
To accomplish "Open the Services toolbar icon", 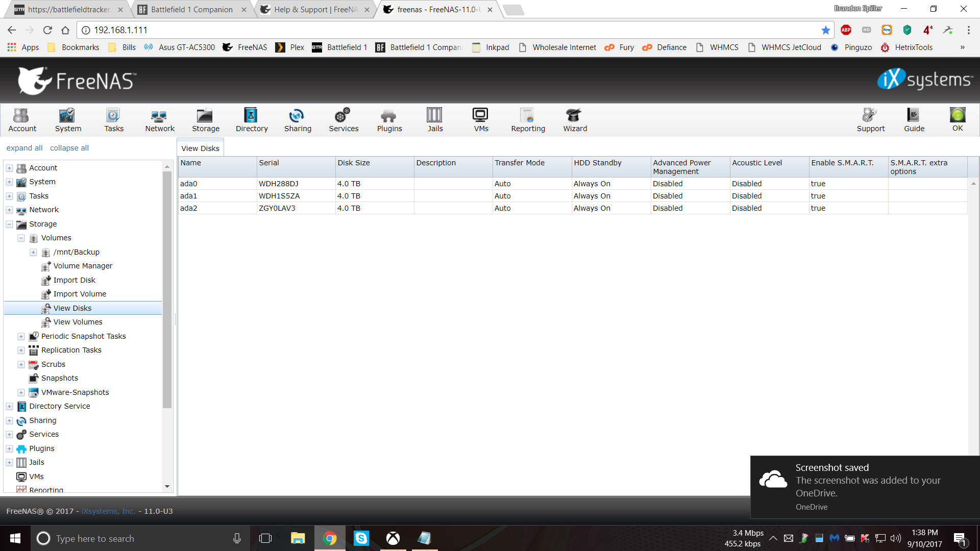I will 344,120.
